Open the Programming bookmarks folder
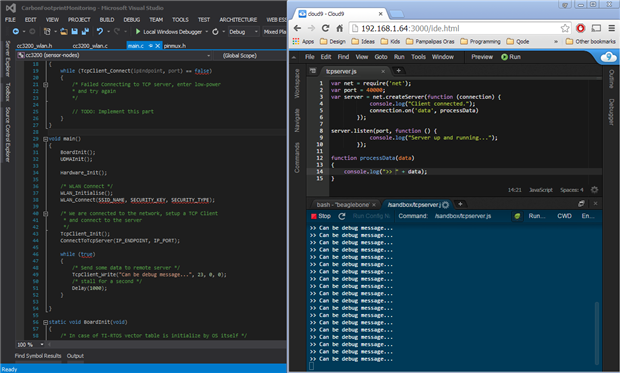 [x=480, y=41]
